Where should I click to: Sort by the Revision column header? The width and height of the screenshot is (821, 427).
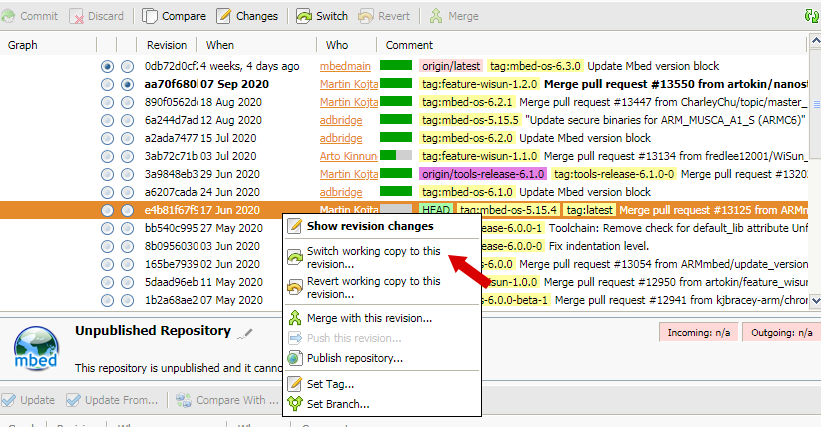coord(167,45)
